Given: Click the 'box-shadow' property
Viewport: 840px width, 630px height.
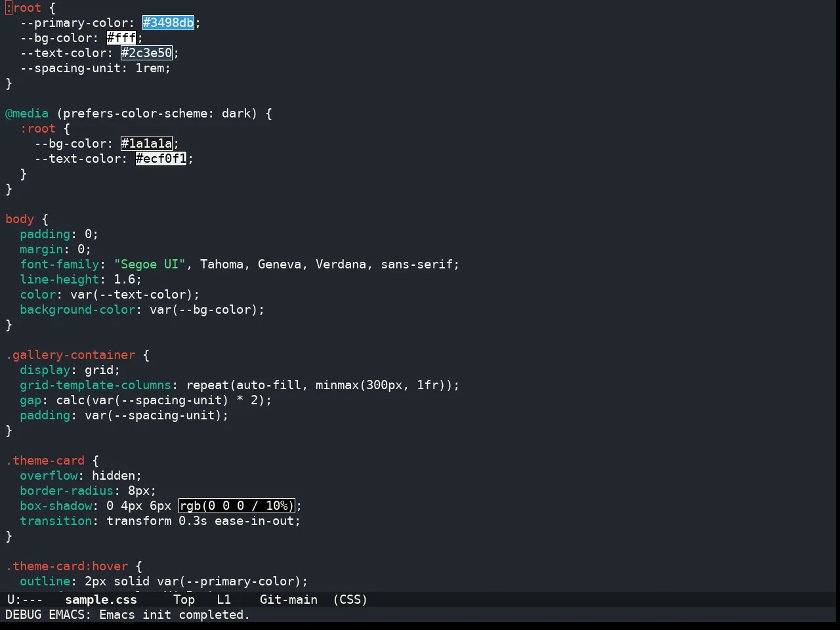Looking at the screenshot, I should 56,506.
